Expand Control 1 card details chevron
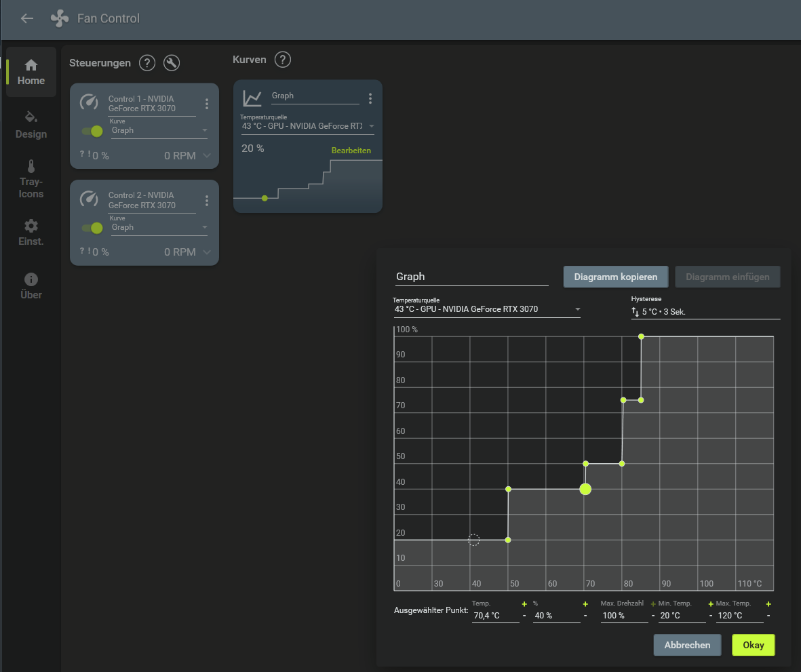This screenshot has width=801, height=672. pyautogui.click(x=207, y=155)
